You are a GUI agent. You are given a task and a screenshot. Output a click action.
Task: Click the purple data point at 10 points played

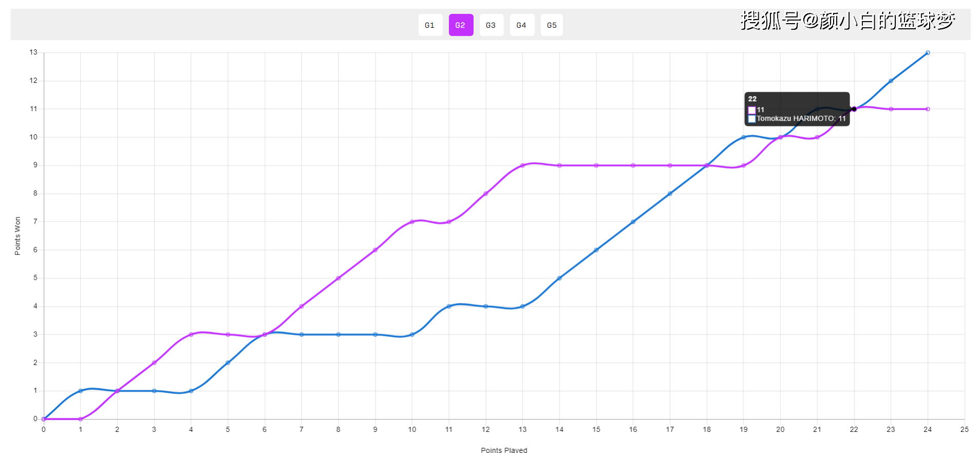(x=412, y=222)
